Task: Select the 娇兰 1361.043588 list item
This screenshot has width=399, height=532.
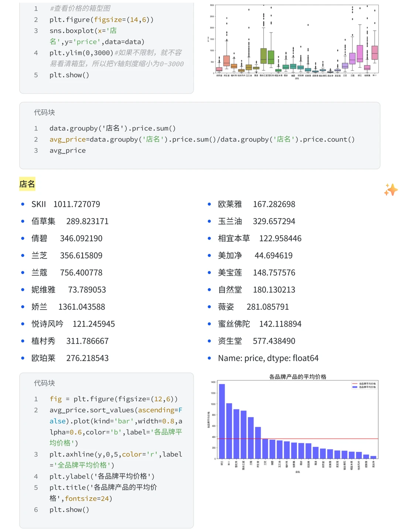Action: click(x=68, y=307)
